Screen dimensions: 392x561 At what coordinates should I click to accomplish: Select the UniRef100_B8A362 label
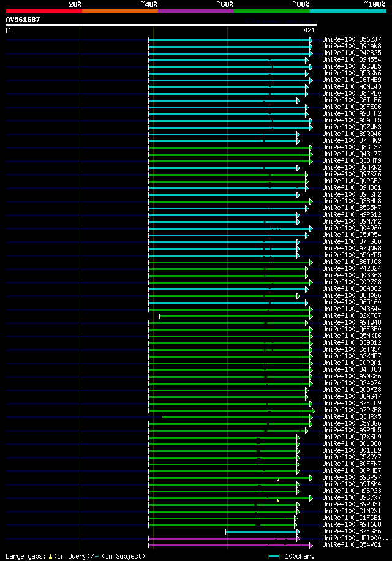pos(352,288)
